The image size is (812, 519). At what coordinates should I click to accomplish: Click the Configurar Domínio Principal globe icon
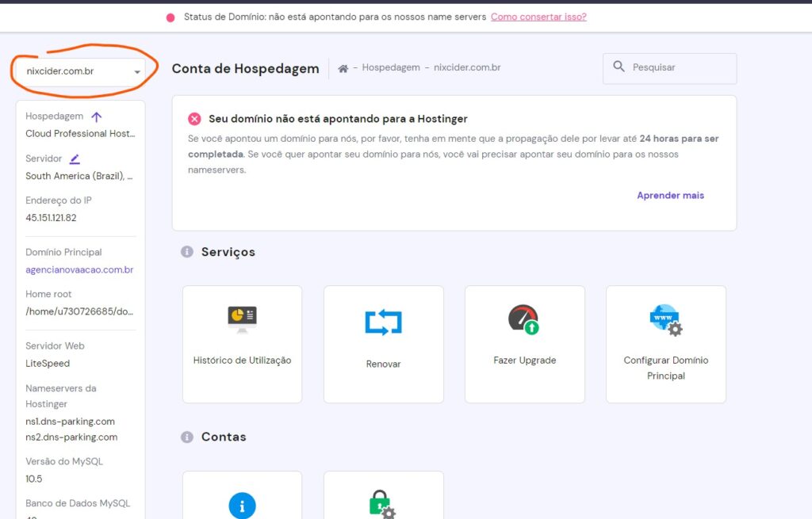665,320
